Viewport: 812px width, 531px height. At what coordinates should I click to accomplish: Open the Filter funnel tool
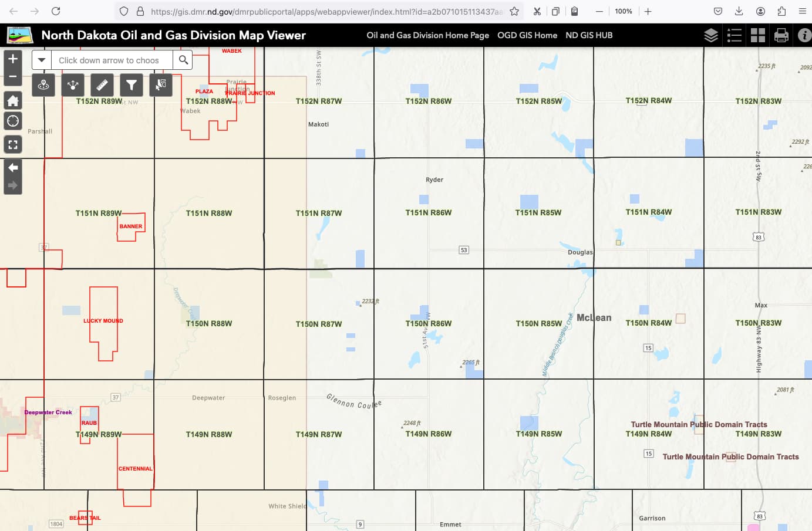[x=132, y=85]
